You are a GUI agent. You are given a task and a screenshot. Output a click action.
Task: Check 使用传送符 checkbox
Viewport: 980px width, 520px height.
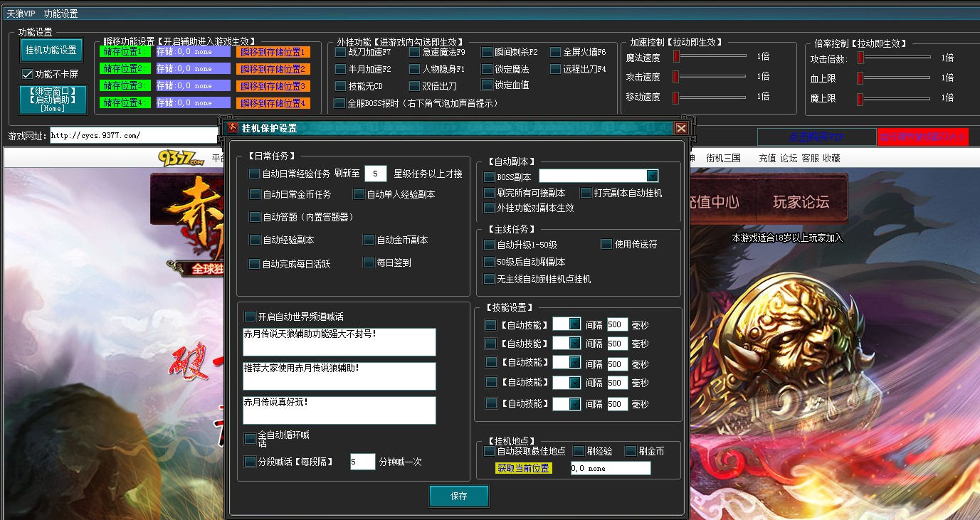606,244
